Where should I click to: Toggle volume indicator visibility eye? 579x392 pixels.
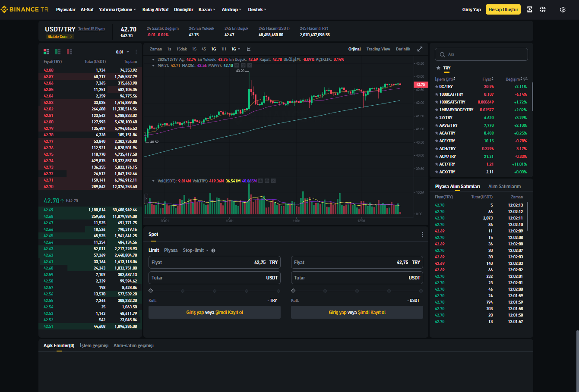260,181
